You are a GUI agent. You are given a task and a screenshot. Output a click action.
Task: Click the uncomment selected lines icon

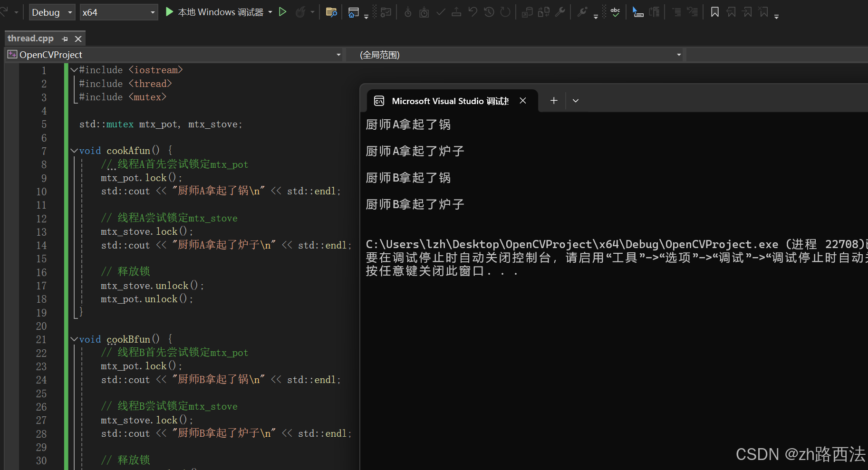[x=693, y=12]
